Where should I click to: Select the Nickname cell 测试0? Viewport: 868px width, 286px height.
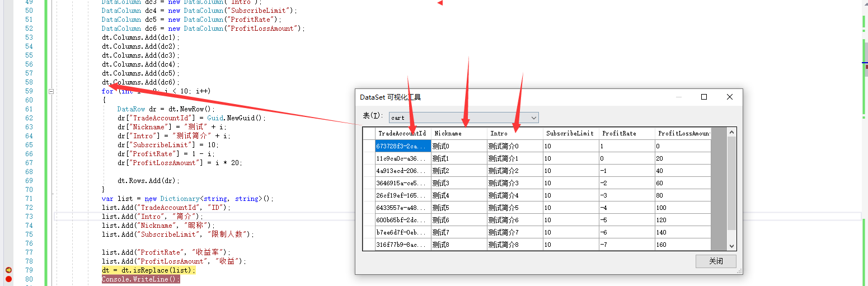click(x=459, y=146)
